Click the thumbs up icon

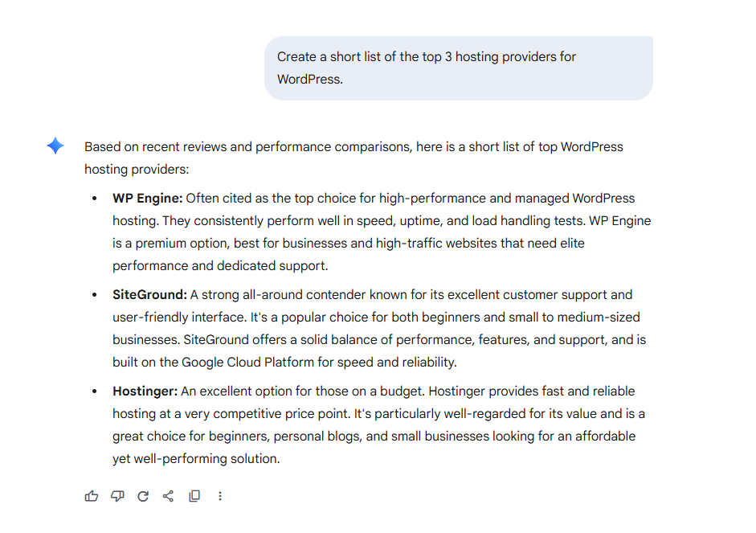pyautogui.click(x=92, y=496)
